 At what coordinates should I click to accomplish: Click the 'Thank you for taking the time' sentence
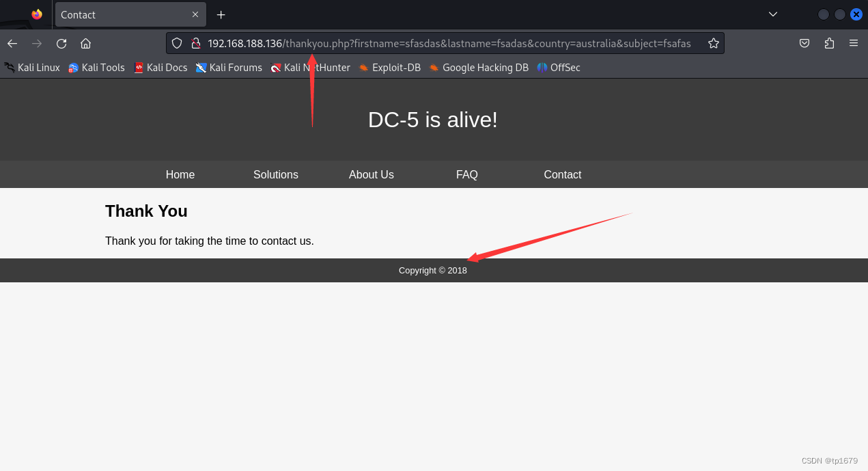pos(210,241)
